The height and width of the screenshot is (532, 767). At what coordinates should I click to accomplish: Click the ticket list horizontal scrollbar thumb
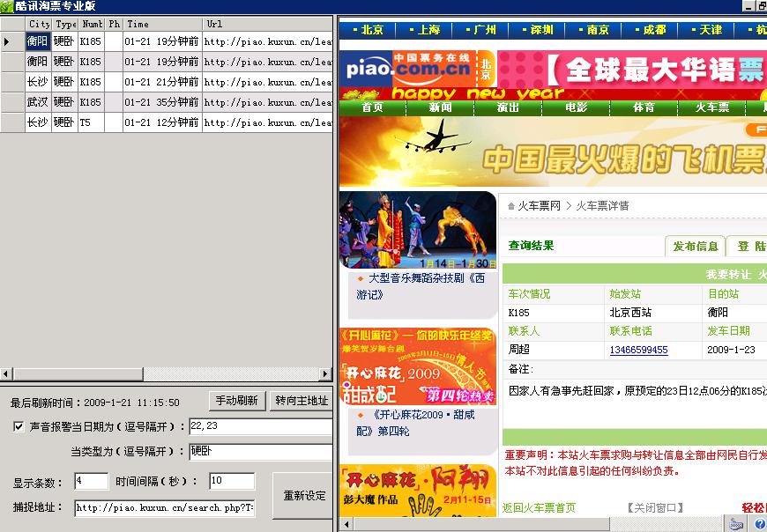click(x=78, y=374)
